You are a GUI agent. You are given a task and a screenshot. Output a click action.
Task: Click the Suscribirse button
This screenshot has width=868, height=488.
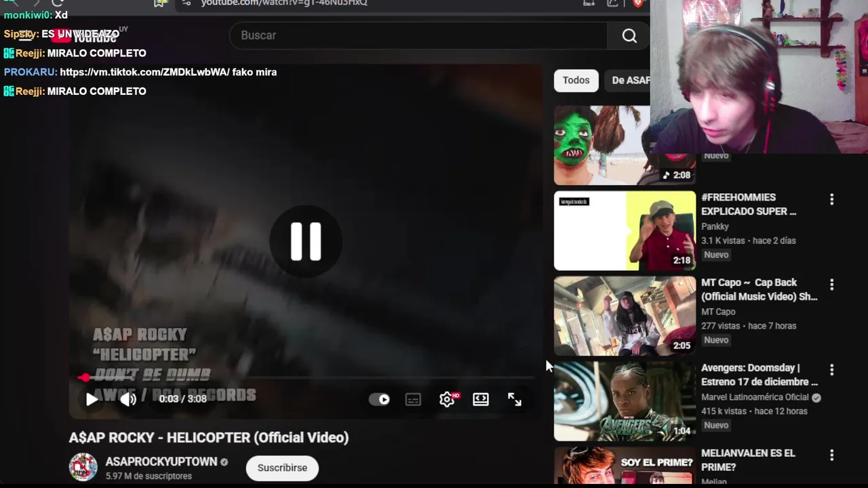coord(282,468)
